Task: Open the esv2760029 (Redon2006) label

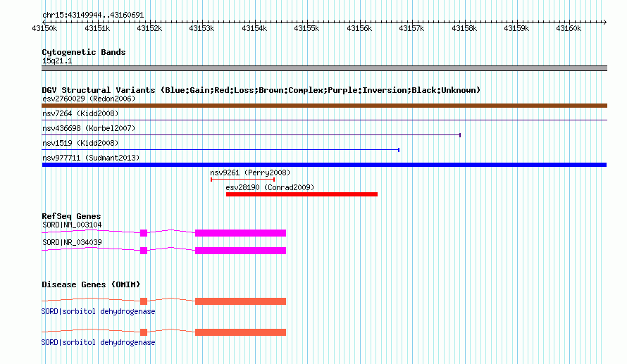Action: (89, 99)
